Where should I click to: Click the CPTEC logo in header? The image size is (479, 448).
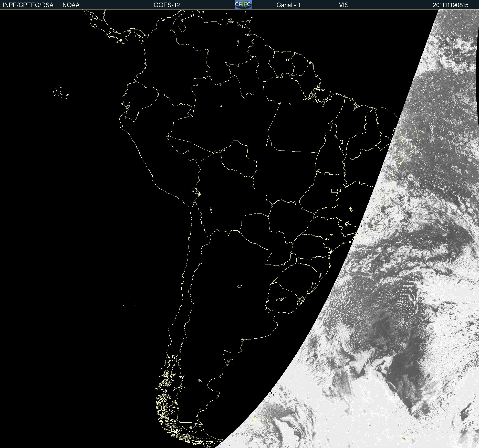point(243,5)
